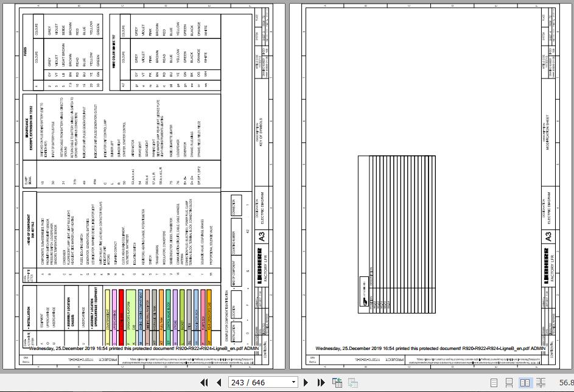Click the left page Key of Symbols sheet
This screenshot has width=574, height=392.
click(x=144, y=186)
